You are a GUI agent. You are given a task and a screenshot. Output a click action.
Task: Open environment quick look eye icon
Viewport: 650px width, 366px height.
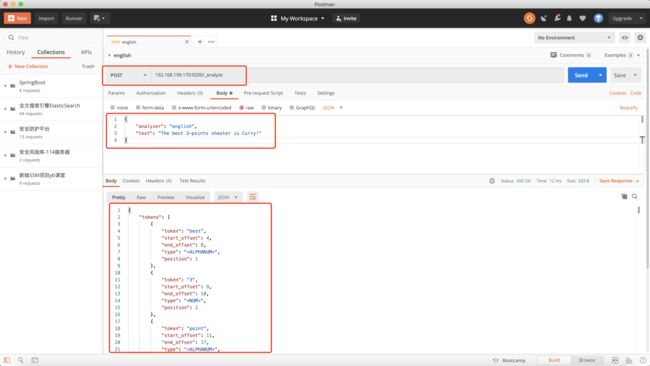pyautogui.click(x=625, y=38)
